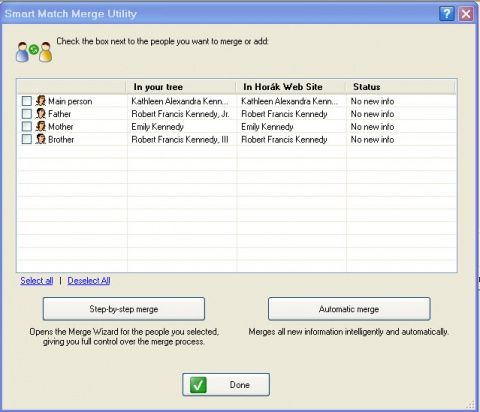Click the Mother row person icon
The width and height of the screenshot is (480, 412).
pyautogui.click(x=41, y=126)
